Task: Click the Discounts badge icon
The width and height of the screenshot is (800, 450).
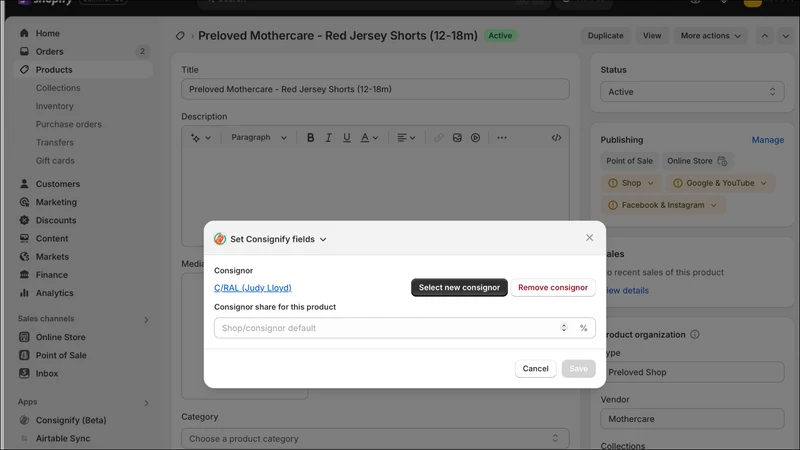Action: pos(24,220)
